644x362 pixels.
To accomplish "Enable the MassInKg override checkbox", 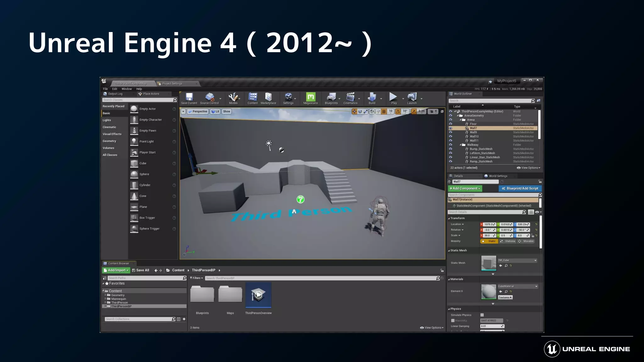I will [x=452, y=321].
